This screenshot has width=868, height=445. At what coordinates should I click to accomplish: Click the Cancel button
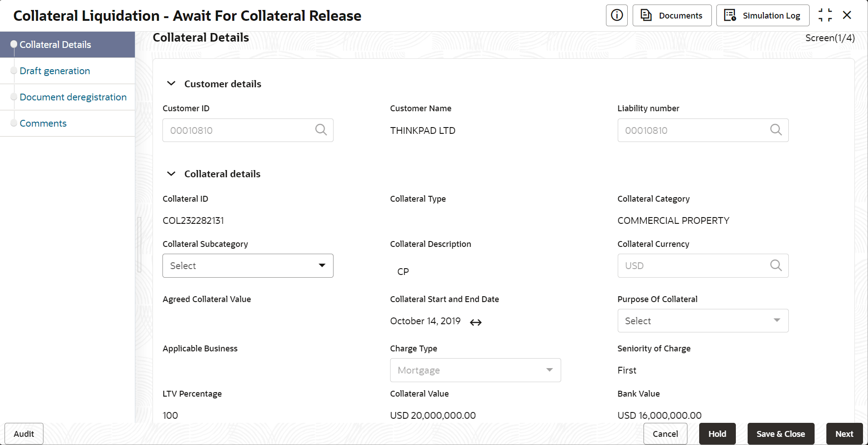665,434
